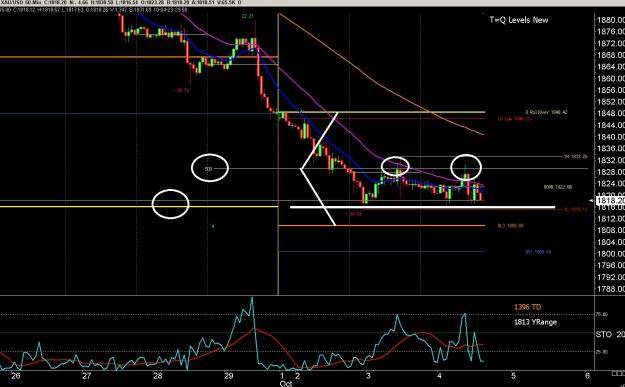Image resolution: width=625 pixels, height=387 pixels.
Task: Click the green 22.21 label above the candles
Action: [248, 16]
